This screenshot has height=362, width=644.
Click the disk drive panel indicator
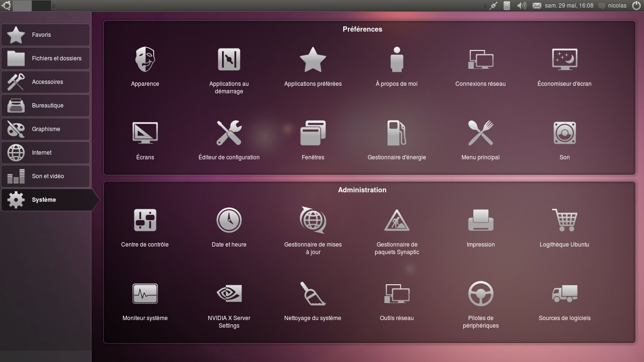coord(507,6)
